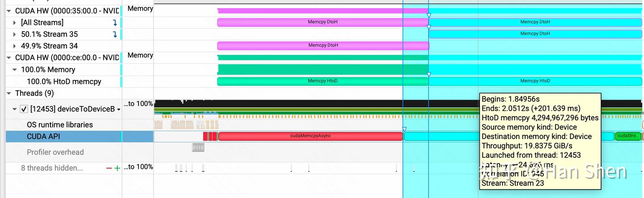
Task: Click the white triangle marker in CUDA API row
Action: coord(404,130)
